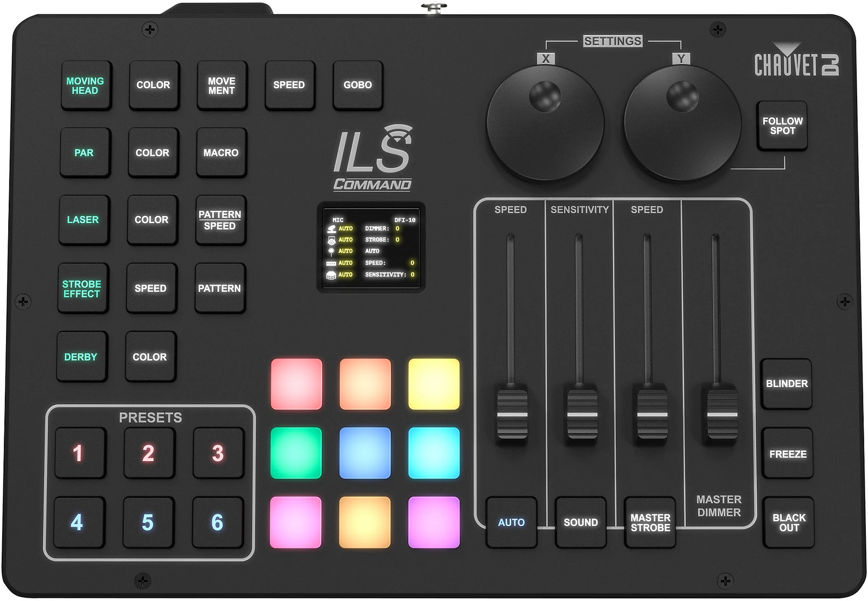Pick the red color pad
This screenshot has height=601, width=868.
click(296, 384)
